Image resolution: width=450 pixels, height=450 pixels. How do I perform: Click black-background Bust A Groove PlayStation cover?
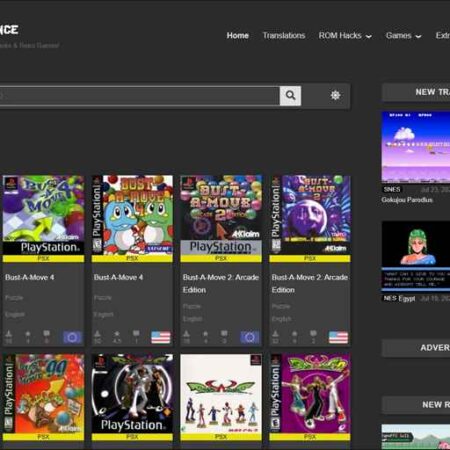point(132,394)
